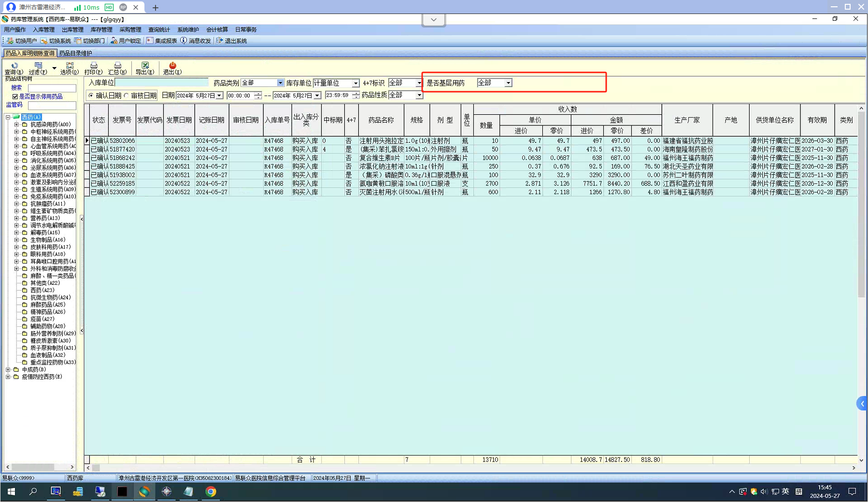Open the 4+7标识 dropdown

click(419, 83)
